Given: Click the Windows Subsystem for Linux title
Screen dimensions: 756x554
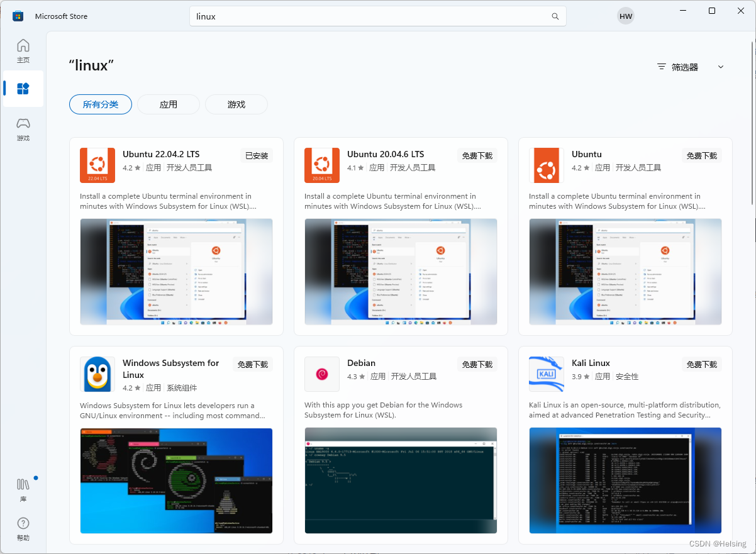Looking at the screenshot, I should 171,368.
